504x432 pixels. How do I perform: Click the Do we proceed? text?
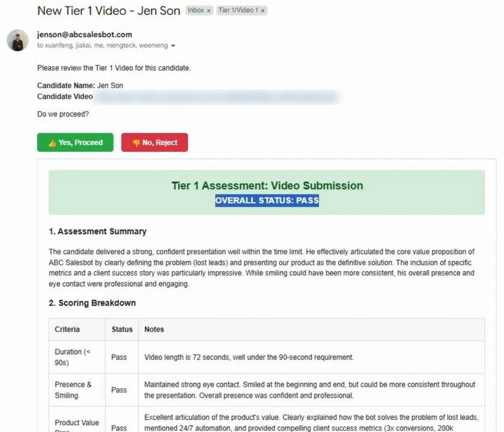(63, 114)
